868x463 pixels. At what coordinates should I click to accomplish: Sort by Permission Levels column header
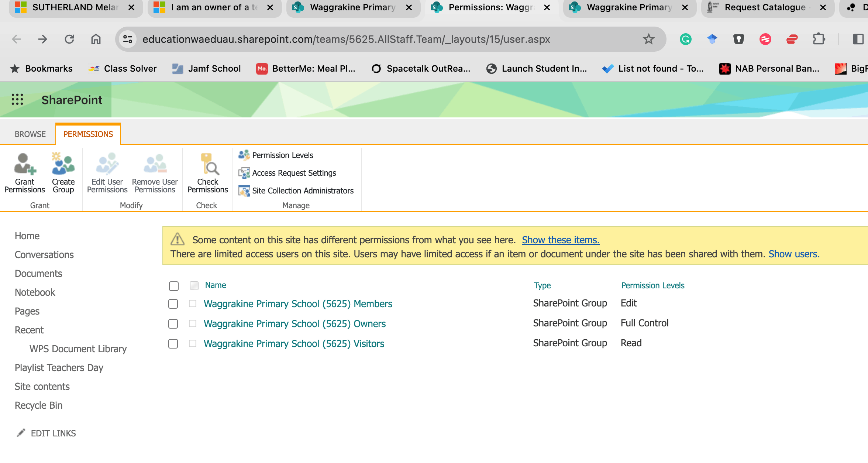coord(653,285)
